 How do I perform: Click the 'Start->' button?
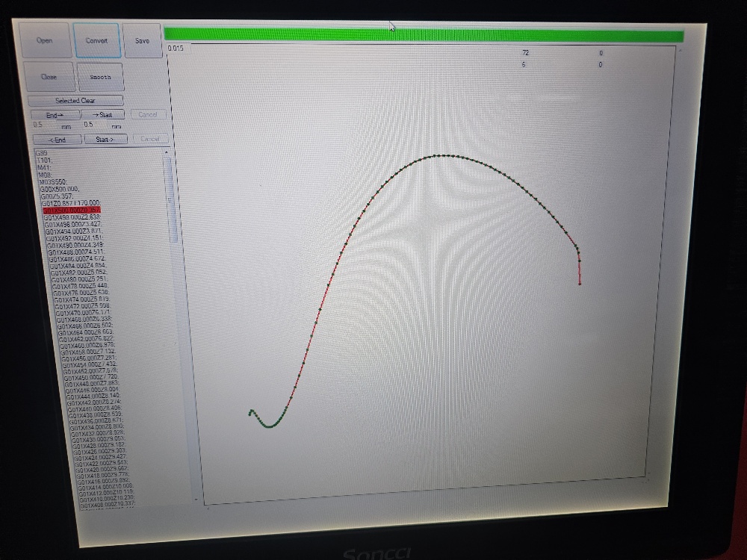[105, 140]
